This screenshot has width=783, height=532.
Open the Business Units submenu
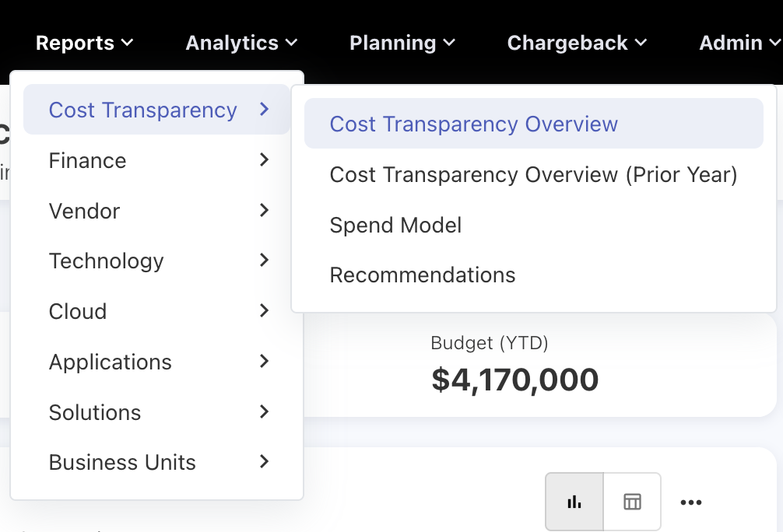pos(156,462)
